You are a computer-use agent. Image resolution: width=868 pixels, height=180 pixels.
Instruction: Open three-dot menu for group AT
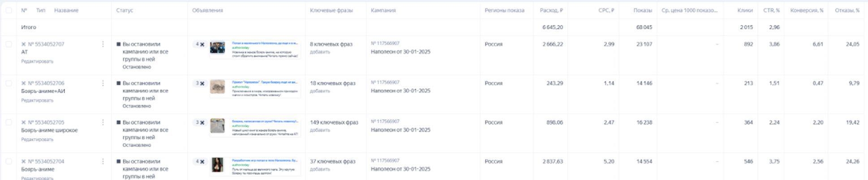pos(103,44)
